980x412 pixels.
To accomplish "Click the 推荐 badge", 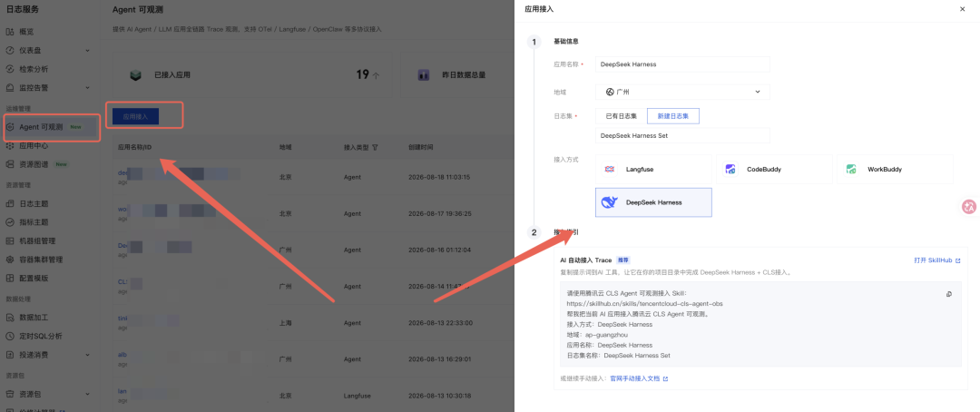I will tap(623, 260).
